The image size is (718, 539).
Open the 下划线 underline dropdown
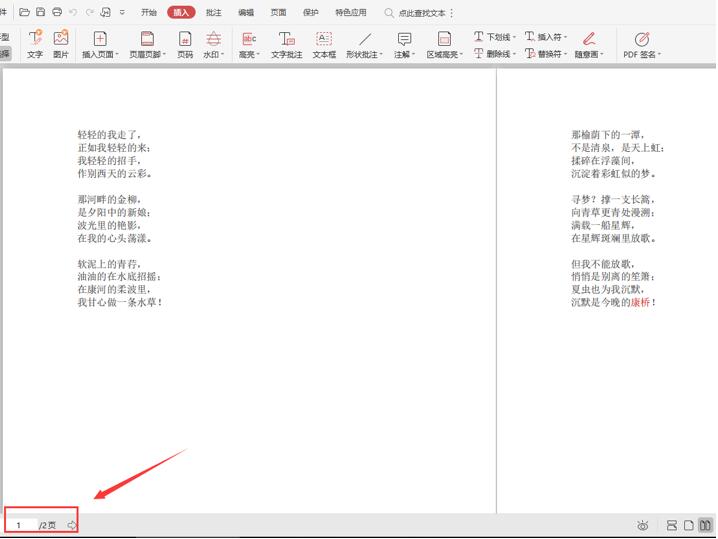tap(495, 36)
